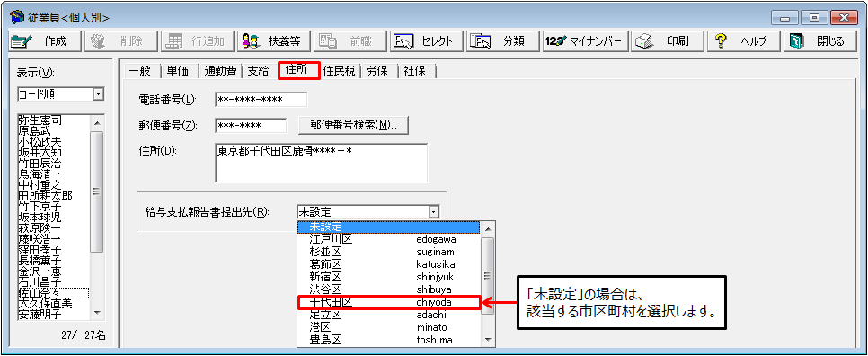The width and height of the screenshot is (868, 356).
Task: Click the セレクト toolbar icon
Action: click(403, 41)
